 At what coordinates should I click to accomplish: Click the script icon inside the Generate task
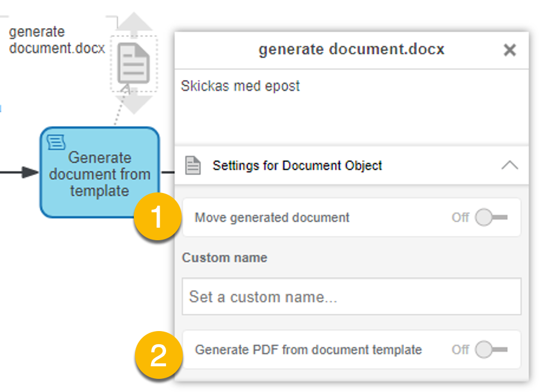pyautogui.click(x=56, y=142)
